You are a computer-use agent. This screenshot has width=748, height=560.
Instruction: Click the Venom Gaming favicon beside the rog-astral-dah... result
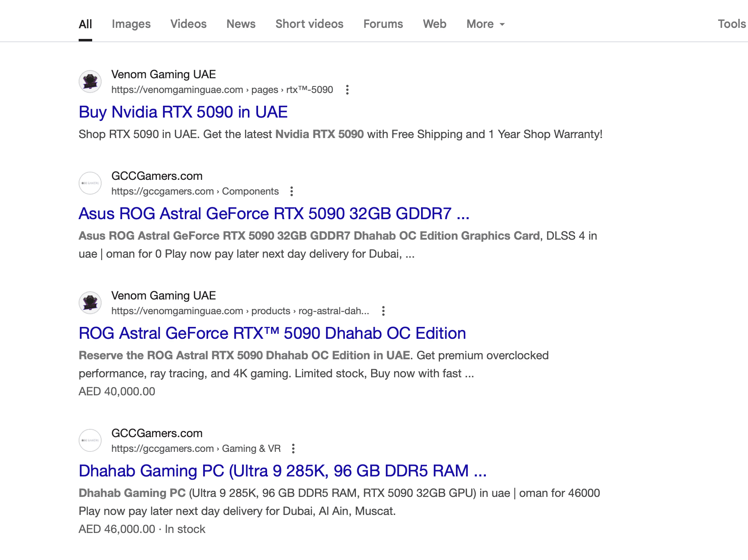tap(90, 303)
